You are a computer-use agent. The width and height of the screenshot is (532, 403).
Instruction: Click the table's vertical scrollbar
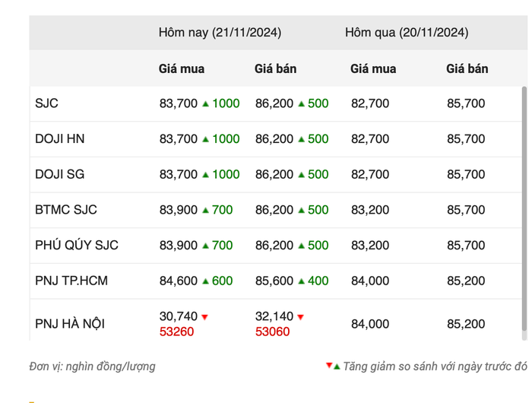tap(524, 208)
